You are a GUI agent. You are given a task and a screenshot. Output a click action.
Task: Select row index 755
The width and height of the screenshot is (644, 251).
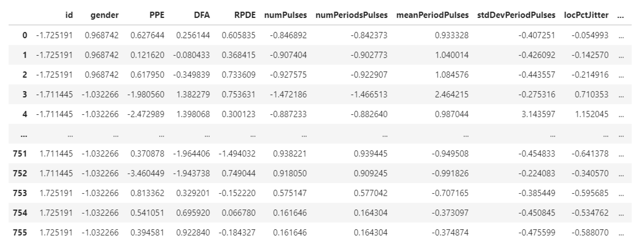click(20, 233)
